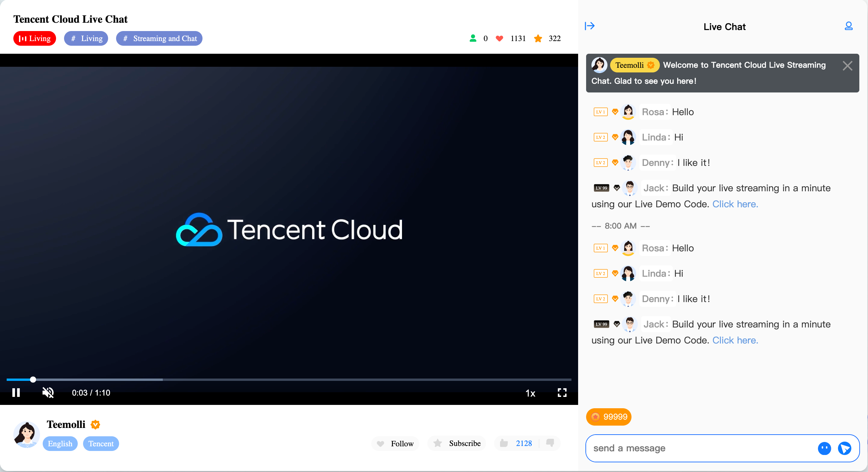
Task: Unmute the video player volume
Action: pyautogui.click(x=48, y=393)
